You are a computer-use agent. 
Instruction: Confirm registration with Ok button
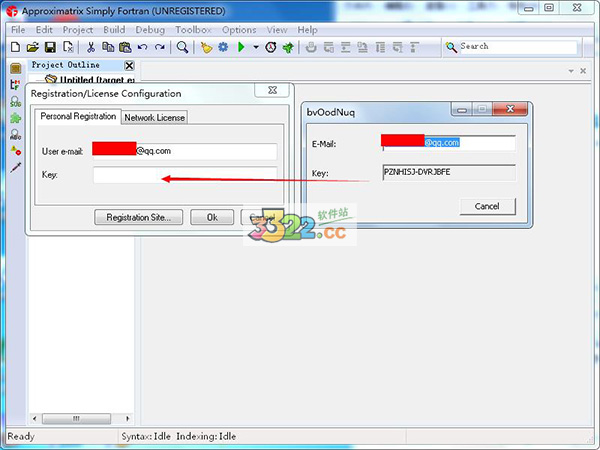pos(212,217)
